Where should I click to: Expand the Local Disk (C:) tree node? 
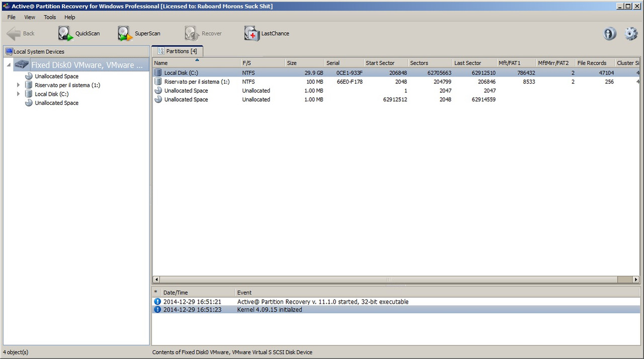point(19,94)
